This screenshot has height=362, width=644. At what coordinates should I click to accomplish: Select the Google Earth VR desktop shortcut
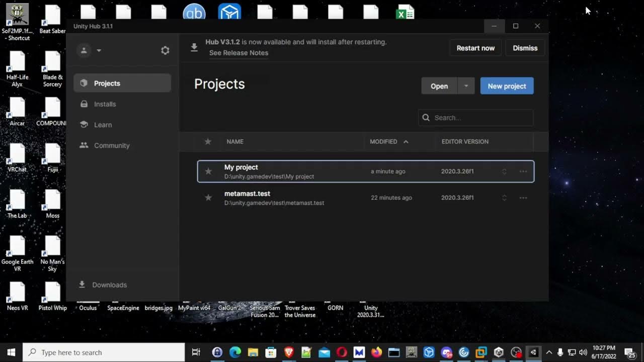[x=17, y=254]
